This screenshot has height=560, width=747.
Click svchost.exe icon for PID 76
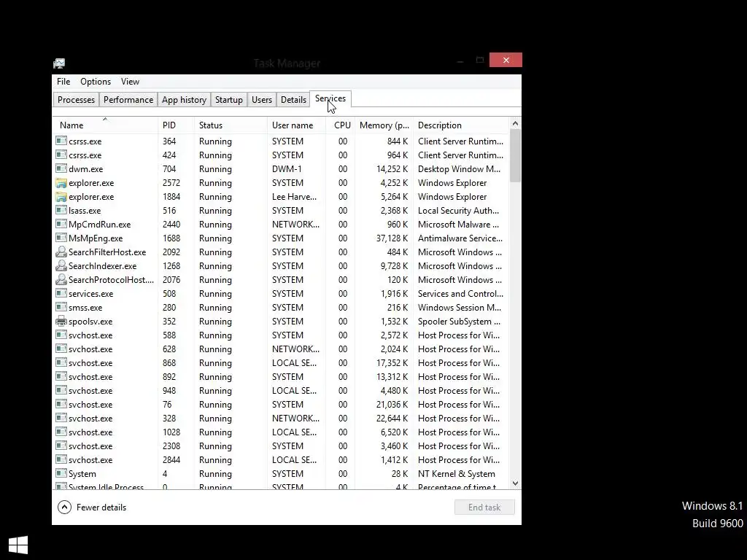coord(61,403)
